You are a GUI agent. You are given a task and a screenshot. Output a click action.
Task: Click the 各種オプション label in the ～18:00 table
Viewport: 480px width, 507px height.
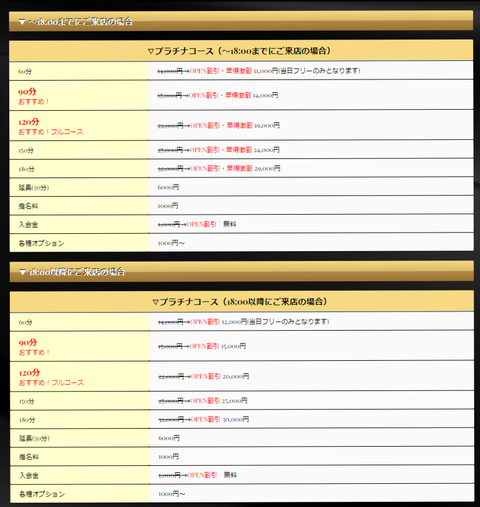point(41,243)
